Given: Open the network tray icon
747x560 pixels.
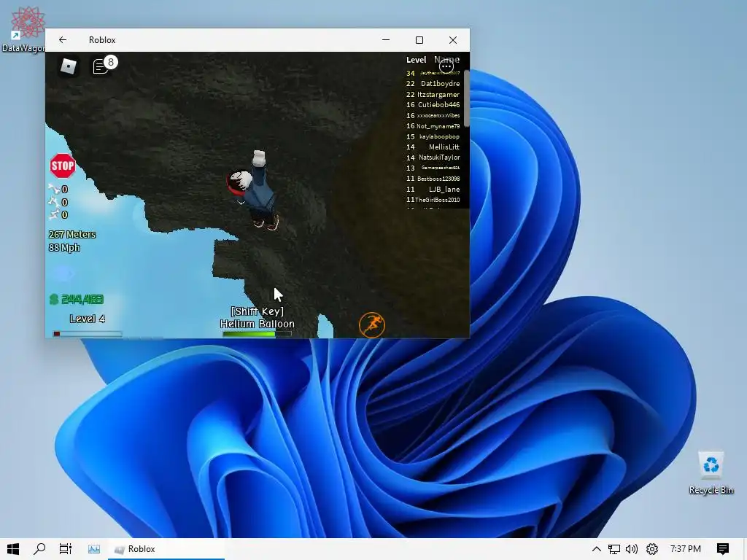Looking at the screenshot, I should pyautogui.click(x=614, y=548).
